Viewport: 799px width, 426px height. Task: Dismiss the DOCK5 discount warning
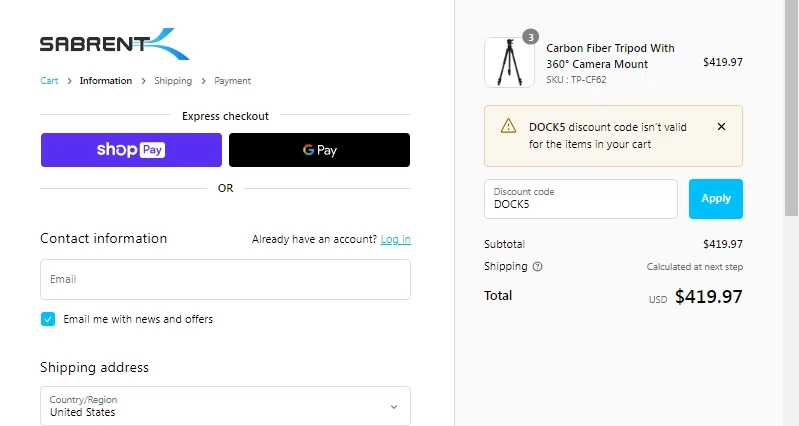[721, 126]
